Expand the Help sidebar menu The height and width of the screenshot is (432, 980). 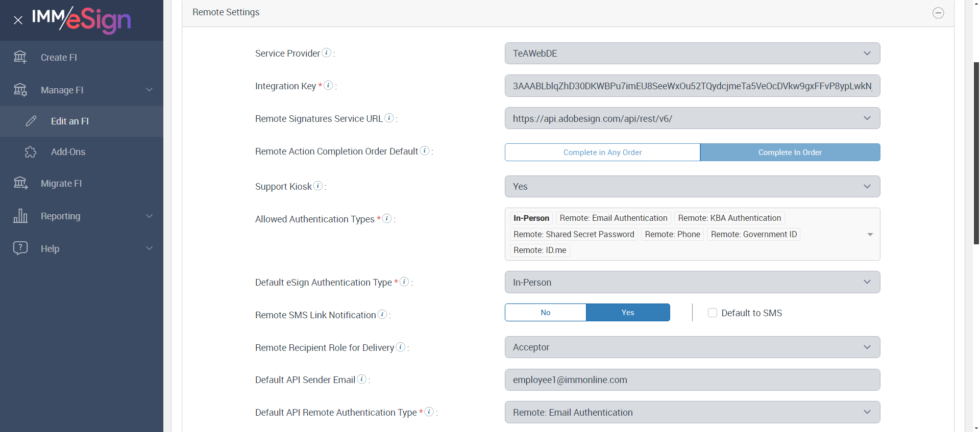click(82, 248)
